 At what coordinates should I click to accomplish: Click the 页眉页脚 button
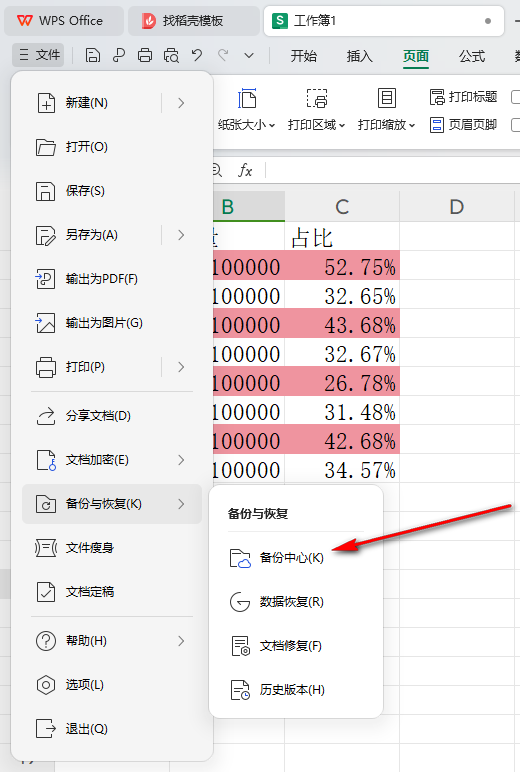coord(463,125)
